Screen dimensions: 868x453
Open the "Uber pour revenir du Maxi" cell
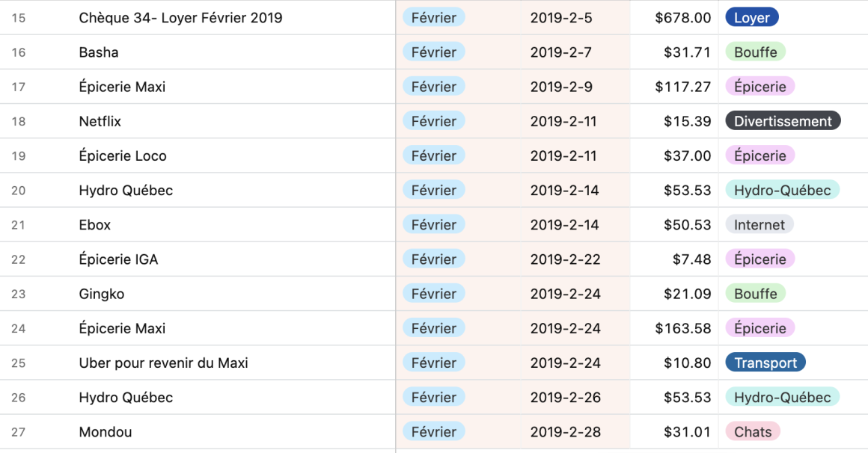163,363
